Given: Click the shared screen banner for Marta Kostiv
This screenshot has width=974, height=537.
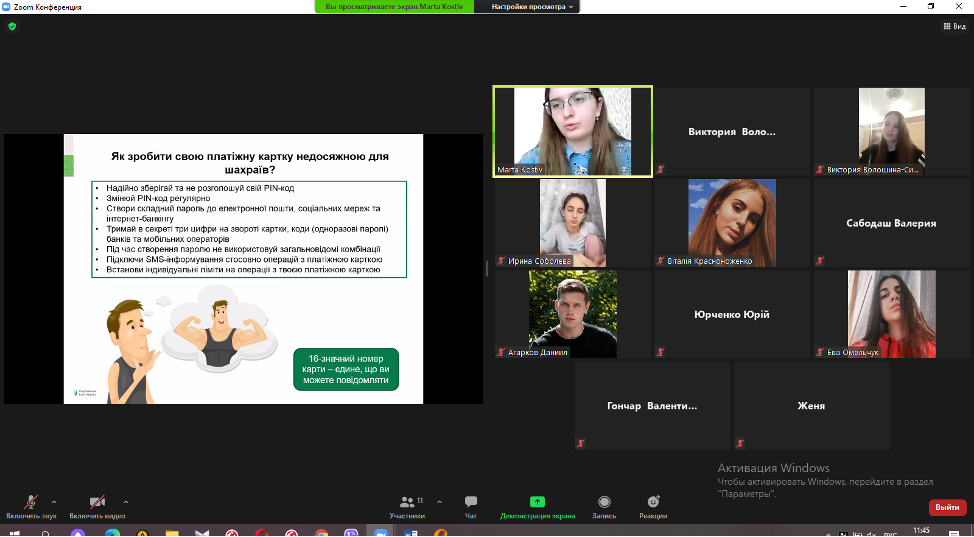Looking at the screenshot, I should point(400,7).
